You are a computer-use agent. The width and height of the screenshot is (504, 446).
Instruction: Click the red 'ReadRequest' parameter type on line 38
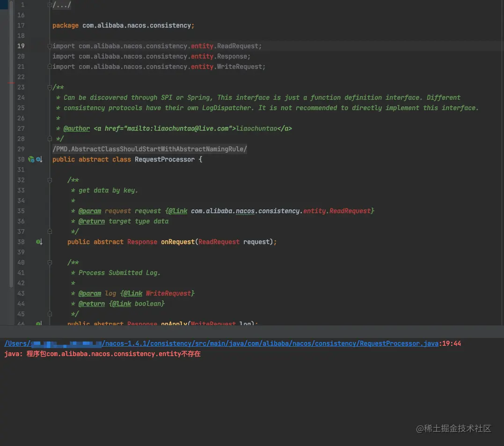tap(219, 242)
